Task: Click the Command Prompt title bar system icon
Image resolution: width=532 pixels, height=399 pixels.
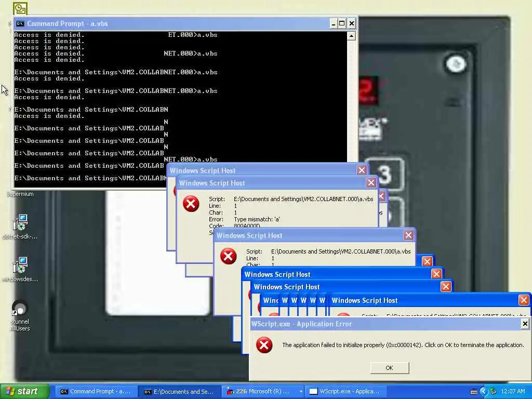Action: click(x=20, y=23)
